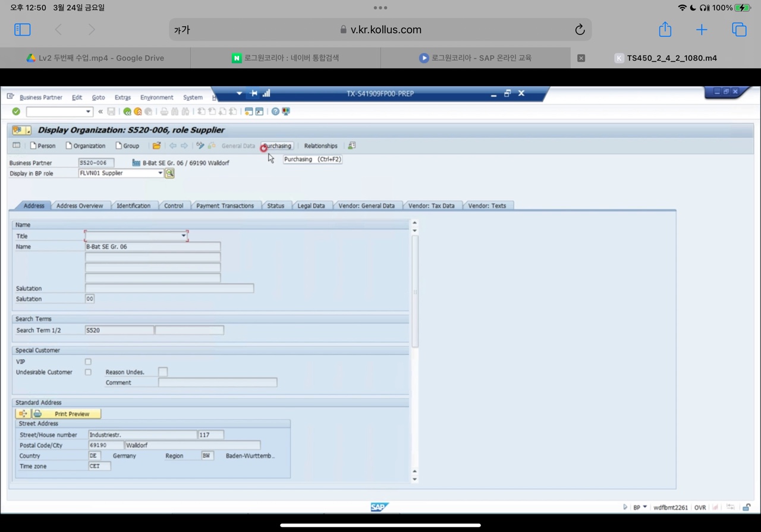Image resolution: width=761 pixels, height=532 pixels.
Task: Reload the page in Safari
Action: tap(580, 30)
